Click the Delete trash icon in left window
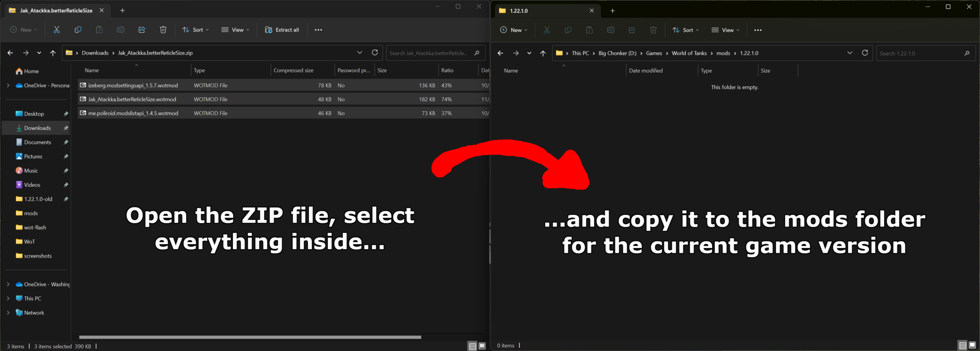Screen dimensions: 980x351 coord(163,30)
